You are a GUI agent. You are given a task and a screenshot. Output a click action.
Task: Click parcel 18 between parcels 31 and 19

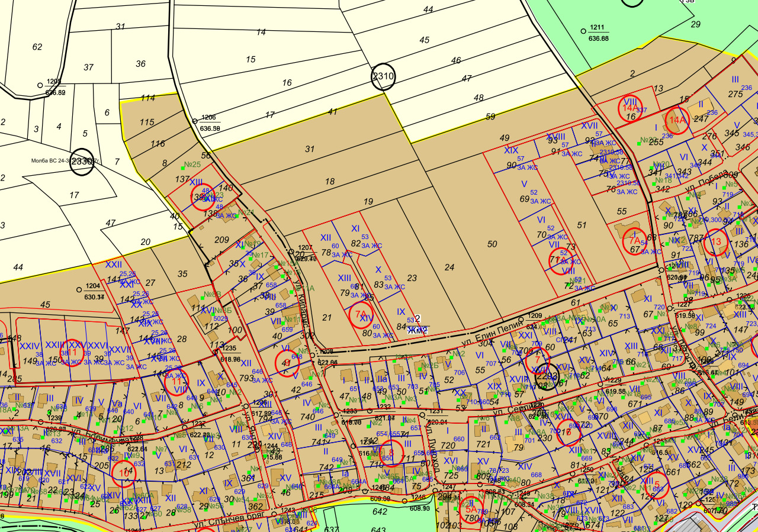(x=330, y=182)
